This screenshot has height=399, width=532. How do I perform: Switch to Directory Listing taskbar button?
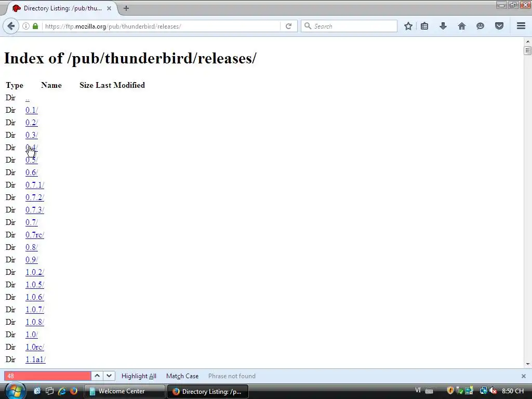click(x=208, y=391)
